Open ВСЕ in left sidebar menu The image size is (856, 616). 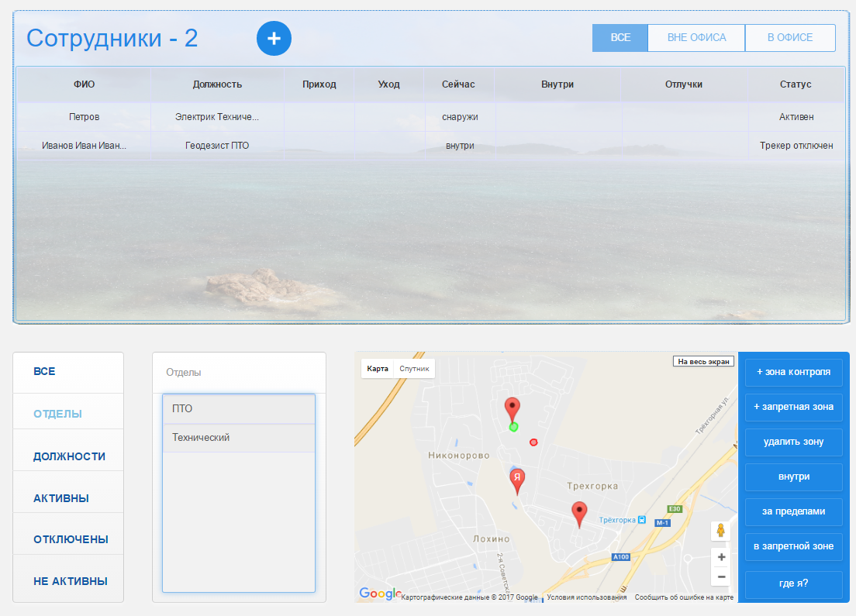coord(68,372)
